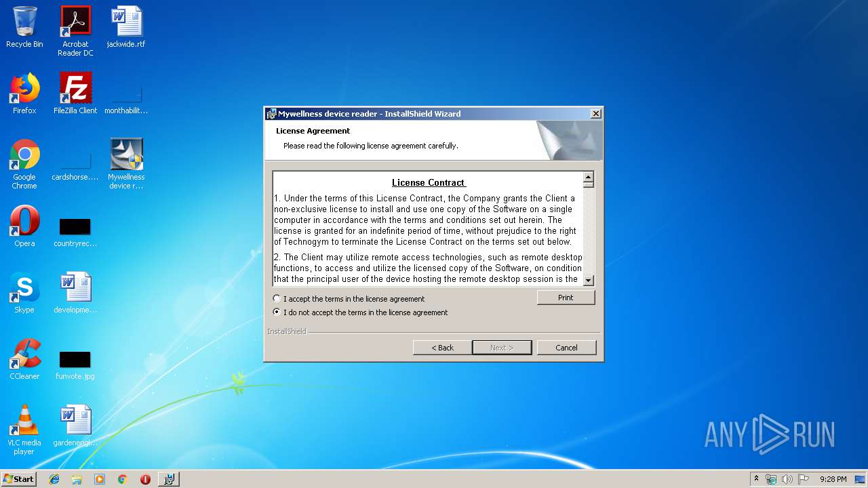The image size is (868, 488).
Task: Select Mywellness device reader desktop icon
Action: point(126,164)
